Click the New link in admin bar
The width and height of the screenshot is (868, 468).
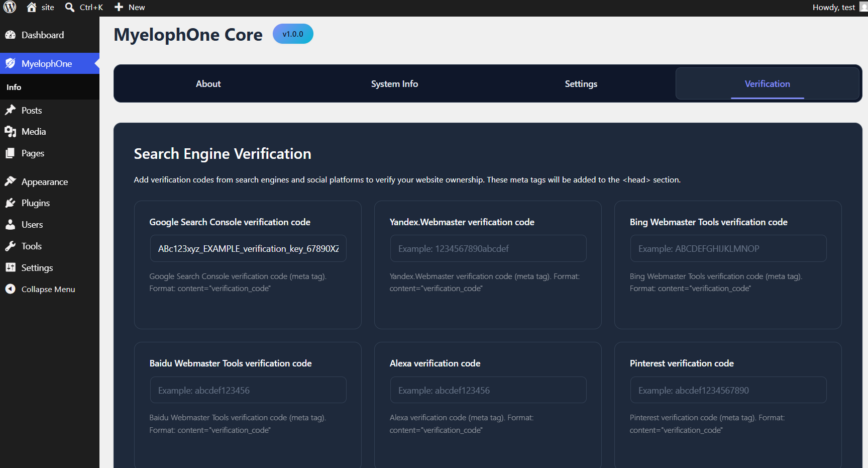pos(137,8)
